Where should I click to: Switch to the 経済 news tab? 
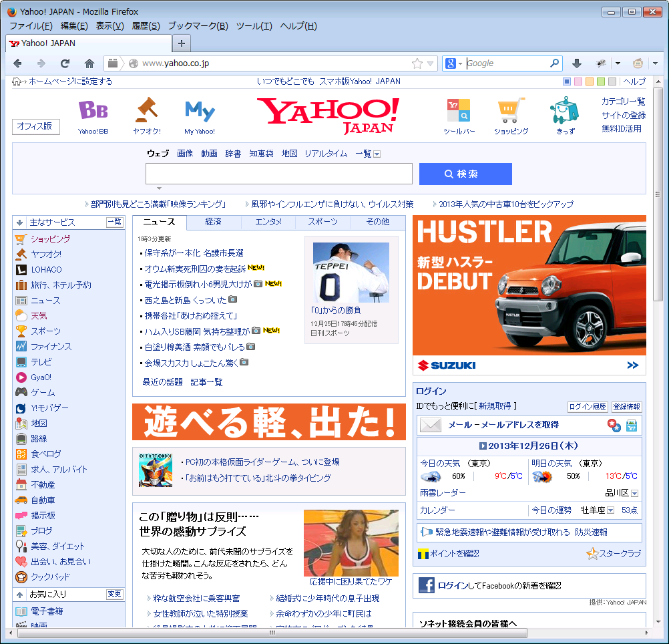click(x=214, y=222)
